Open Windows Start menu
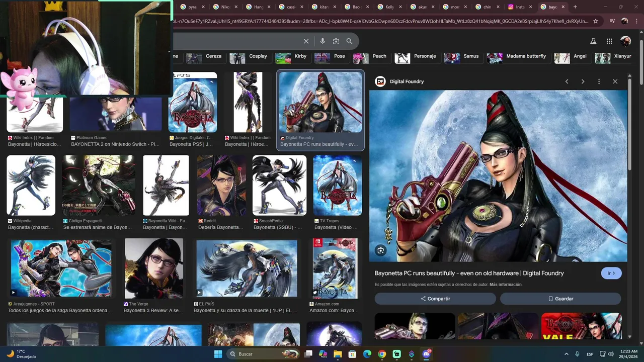 coord(218,354)
